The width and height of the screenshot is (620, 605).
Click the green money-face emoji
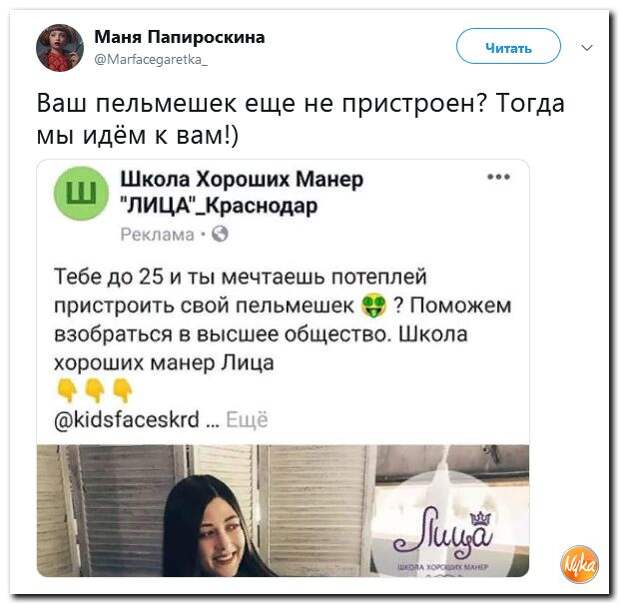point(373,306)
